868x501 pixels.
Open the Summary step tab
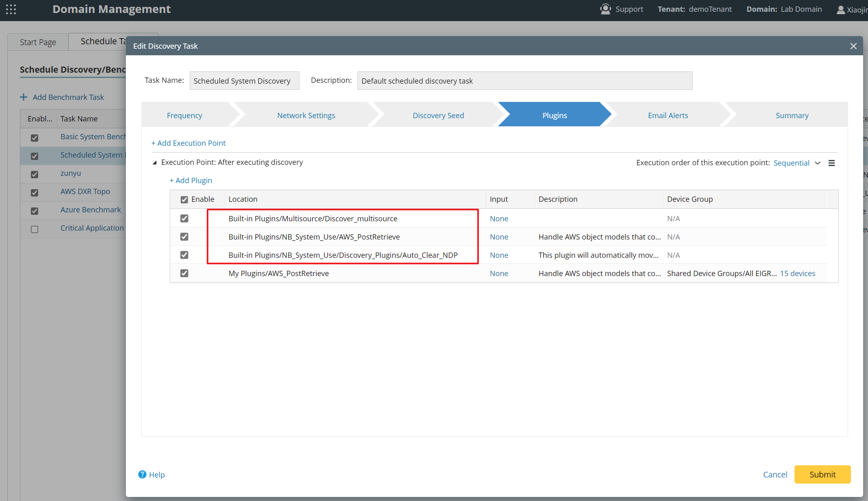[792, 115]
